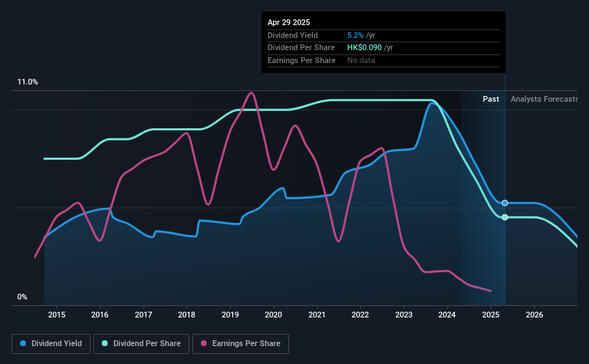Toggle the Dividend Per Share legend button

(141, 344)
